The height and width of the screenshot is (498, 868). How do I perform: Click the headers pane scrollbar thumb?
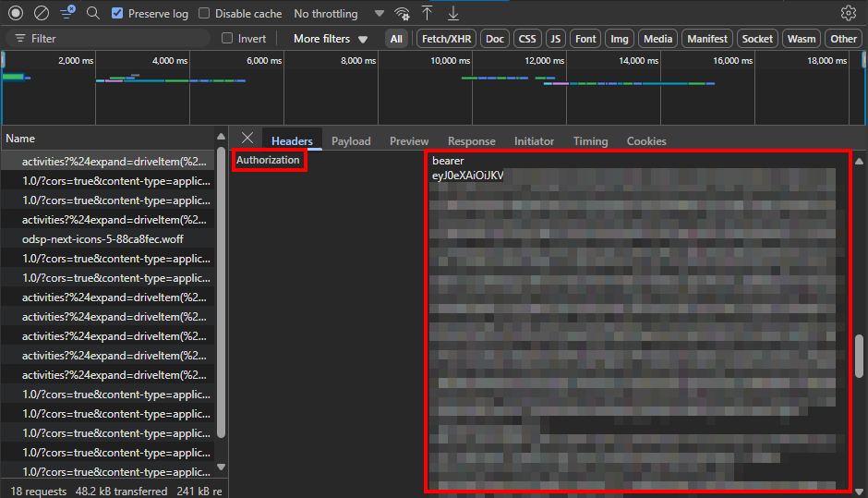pos(859,357)
